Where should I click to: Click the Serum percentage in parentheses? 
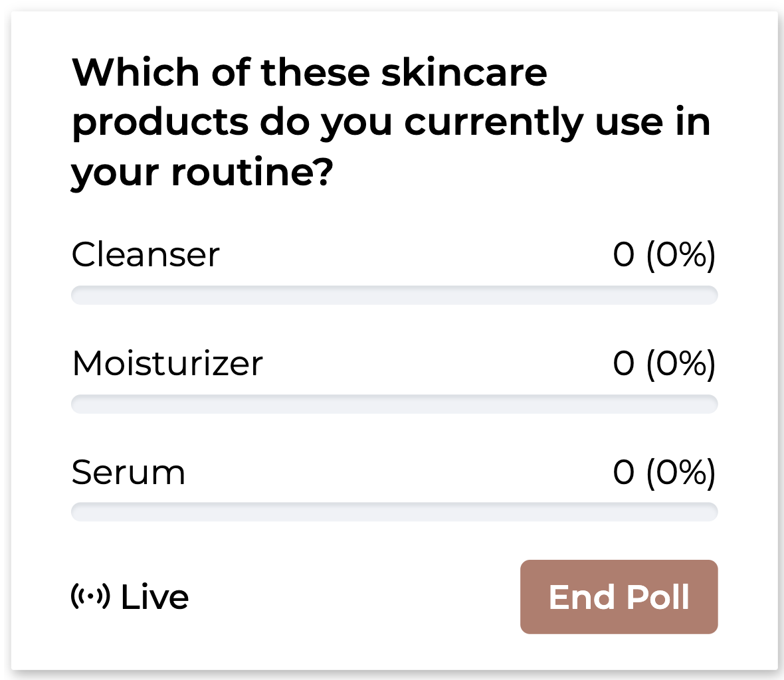point(680,472)
